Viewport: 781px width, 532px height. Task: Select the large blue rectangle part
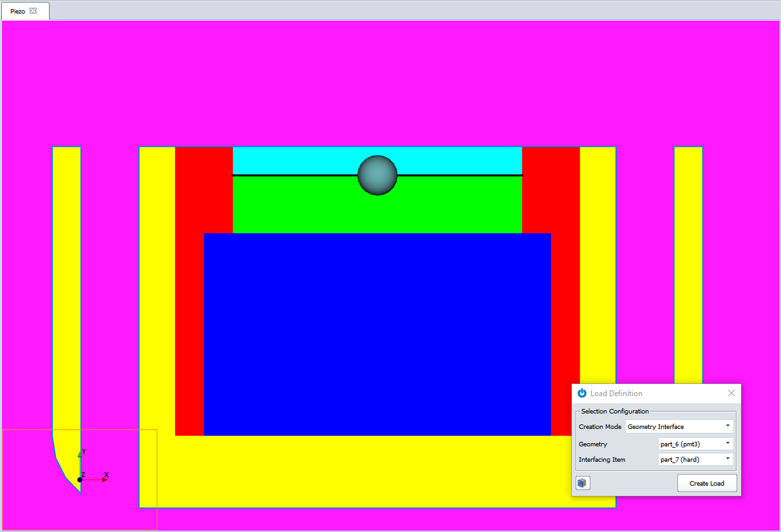point(377,334)
